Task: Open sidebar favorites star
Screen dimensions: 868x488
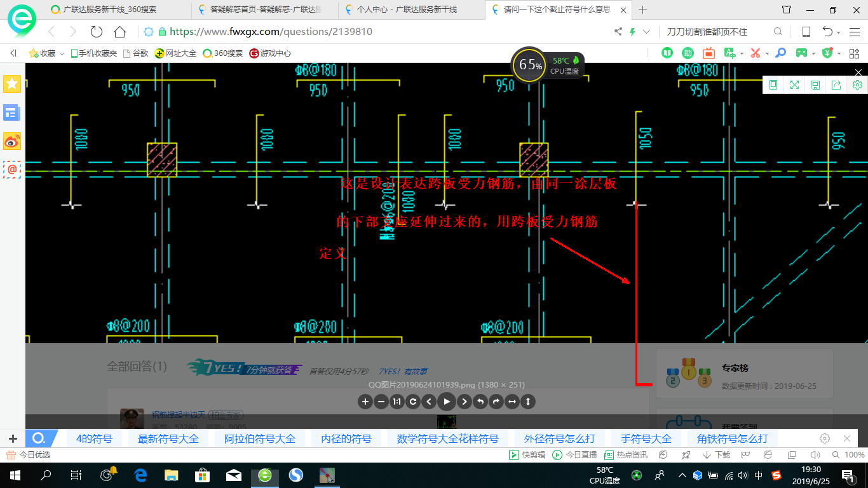Action: point(12,83)
